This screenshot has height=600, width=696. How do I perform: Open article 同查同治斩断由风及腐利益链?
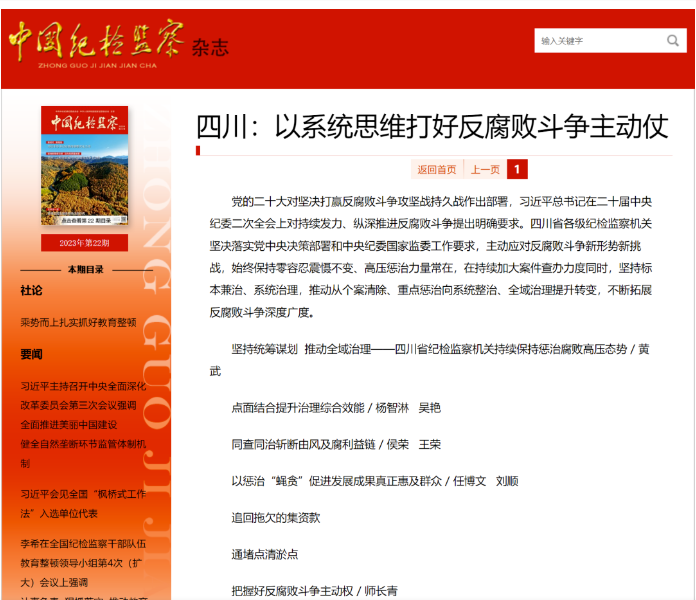click(x=335, y=444)
